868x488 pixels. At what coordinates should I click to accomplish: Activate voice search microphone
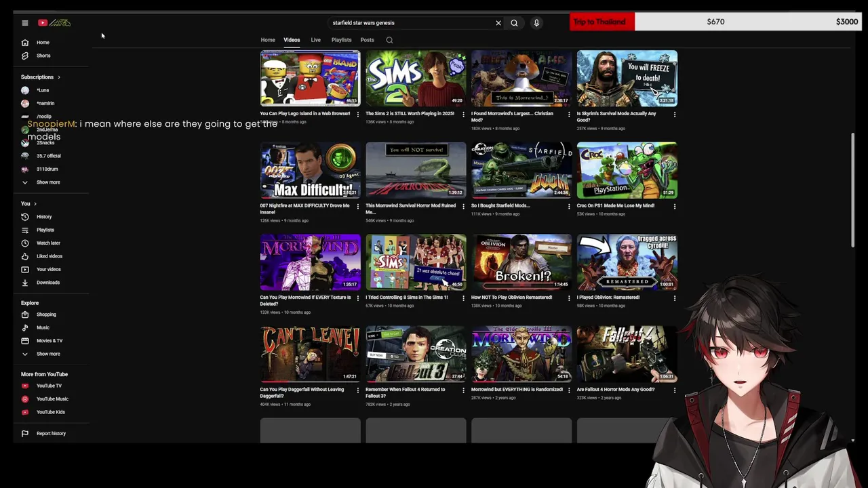point(536,23)
